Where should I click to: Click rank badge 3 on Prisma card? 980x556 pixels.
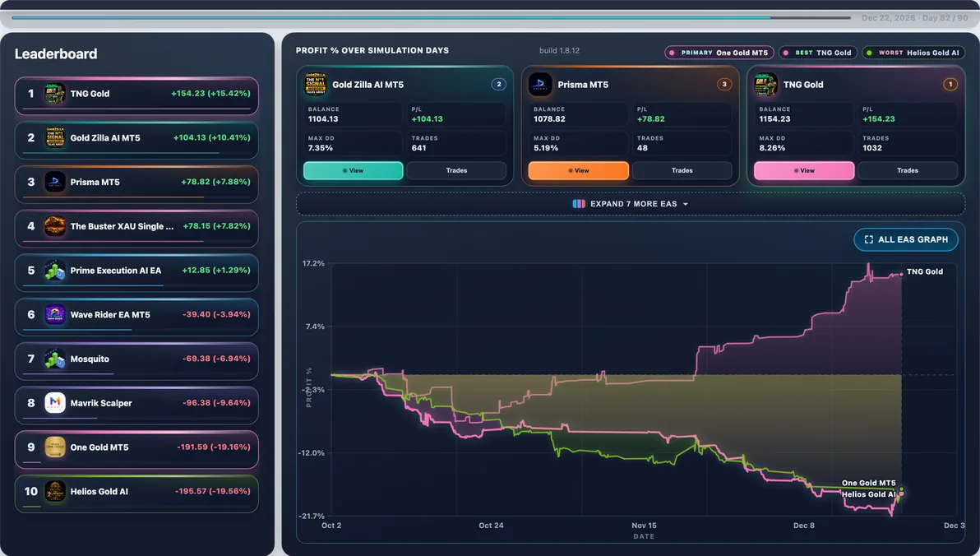(x=724, y=85)
